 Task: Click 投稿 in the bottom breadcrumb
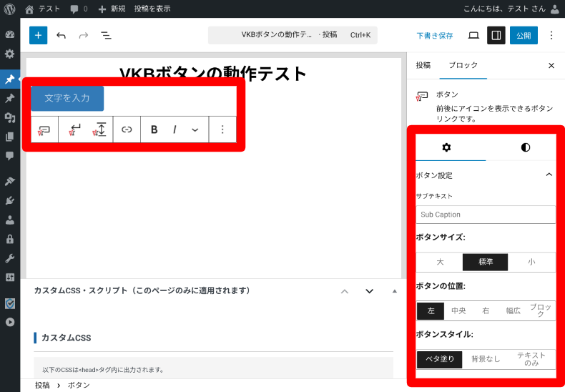[x=42, y=385]
